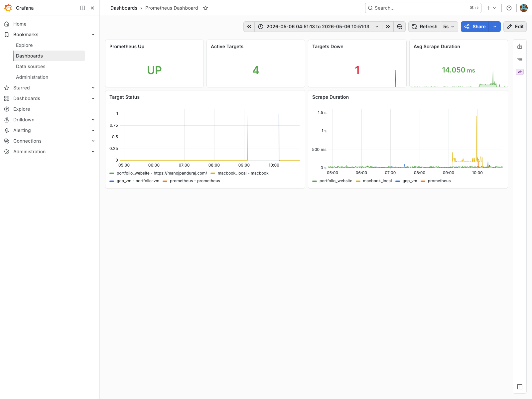Click the Share button

click(x=475, y=27)
